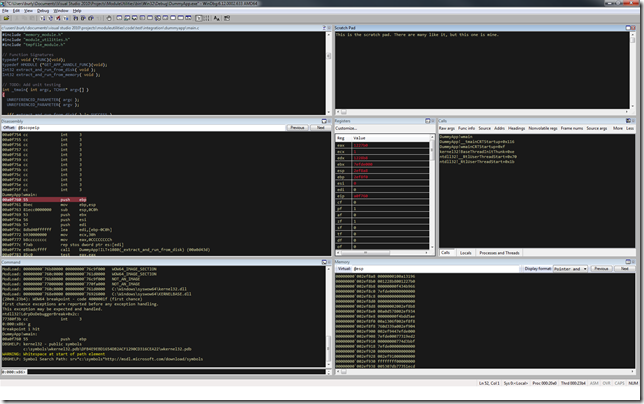The height and width of the screenshot is (404, 644).
Task: Open the Call Stack window via toolbar icon
Action: (x=158, y=18)
